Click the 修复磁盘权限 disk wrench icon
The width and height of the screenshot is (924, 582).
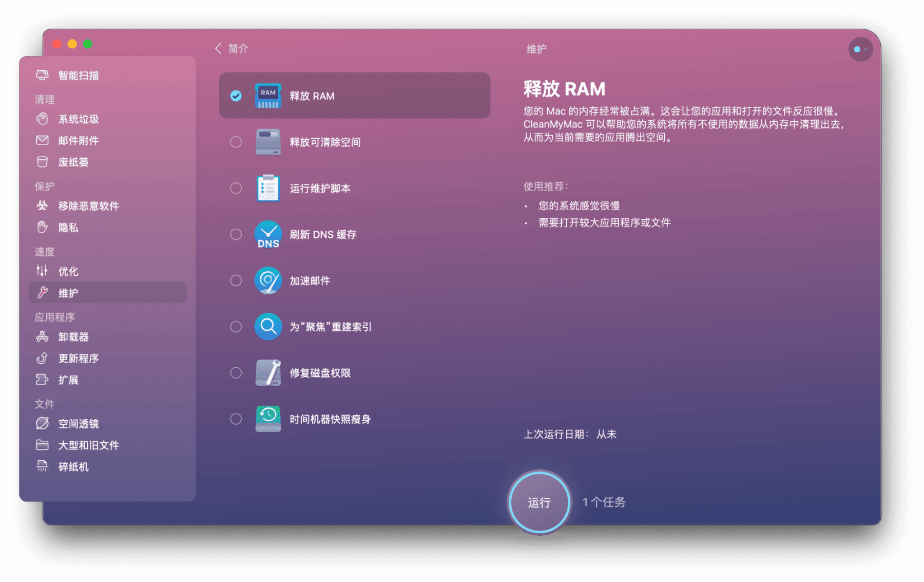tap(268, 373)
